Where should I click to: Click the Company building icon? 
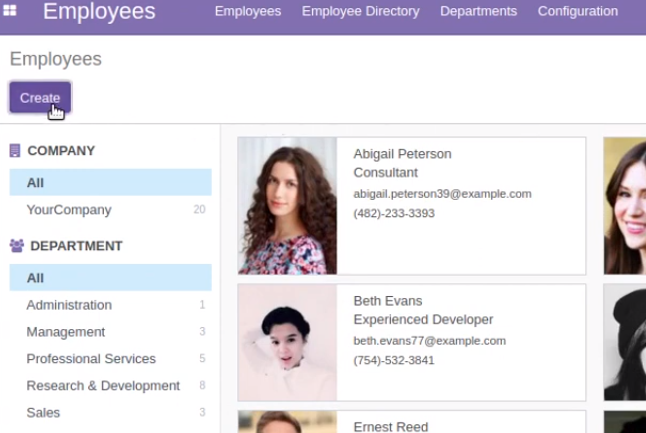point(15,151)
